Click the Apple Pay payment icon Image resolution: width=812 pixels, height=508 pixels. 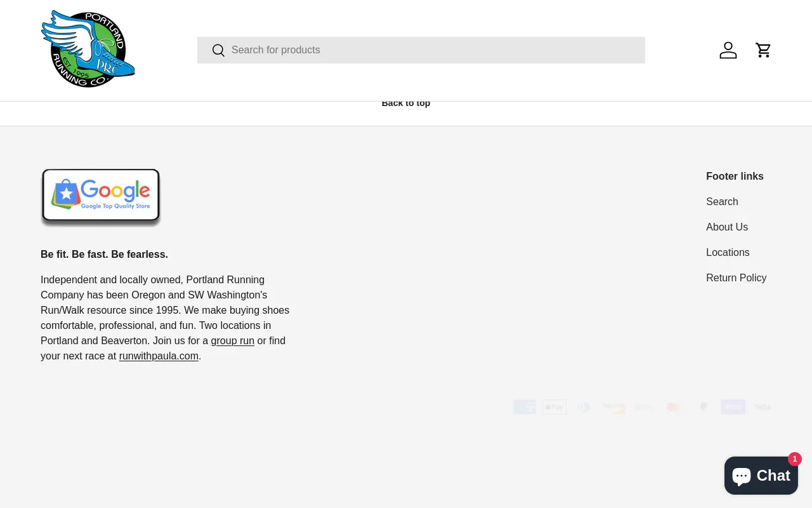554,407
